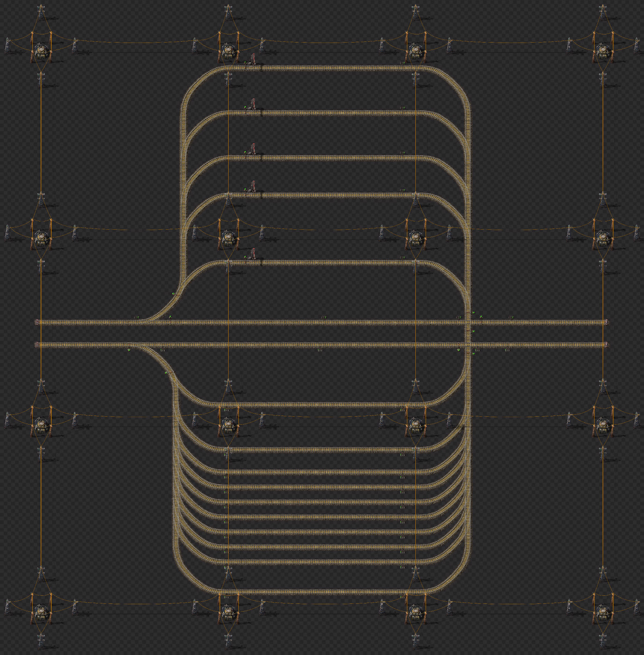Click the crossing of the vertical rail and the upper main line

click(x=468, y=323)
